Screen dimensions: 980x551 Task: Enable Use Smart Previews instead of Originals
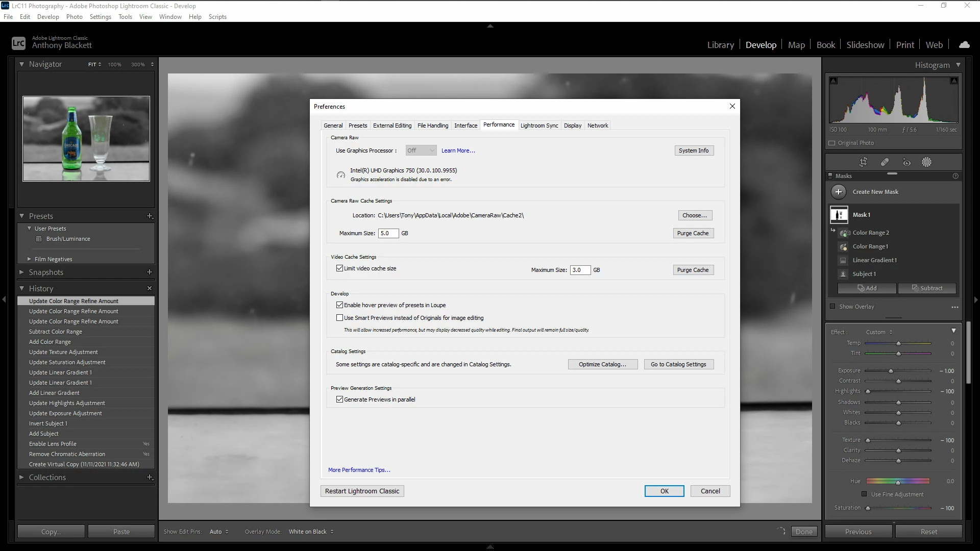pyautogui.click(x=339, y=318)
